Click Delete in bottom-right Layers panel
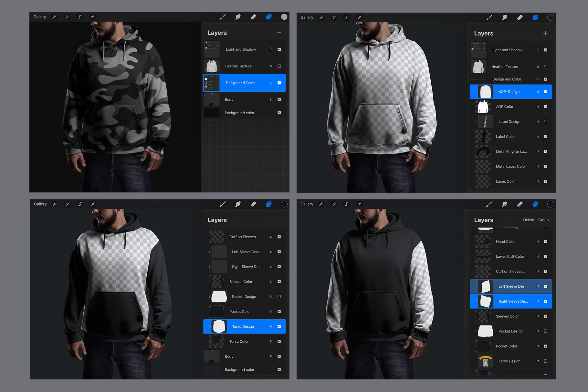Viewport: 588px width, 392px height. [529, 220]
